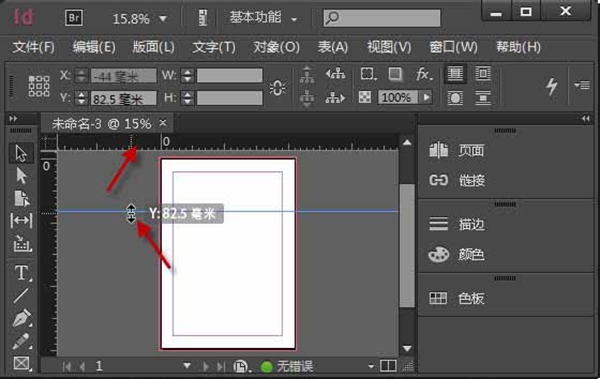Apply drop shadow icon
Viewport: 600px width, 379px height.
click(395, 74)
